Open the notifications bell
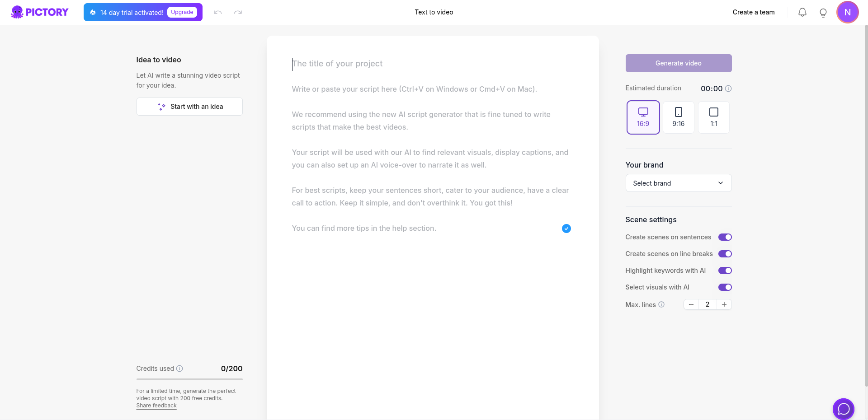 (x=802, y=12)
